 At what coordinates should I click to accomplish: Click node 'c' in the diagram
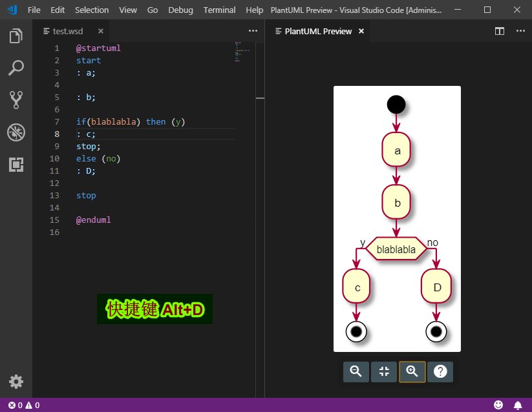tap(356, 287)
